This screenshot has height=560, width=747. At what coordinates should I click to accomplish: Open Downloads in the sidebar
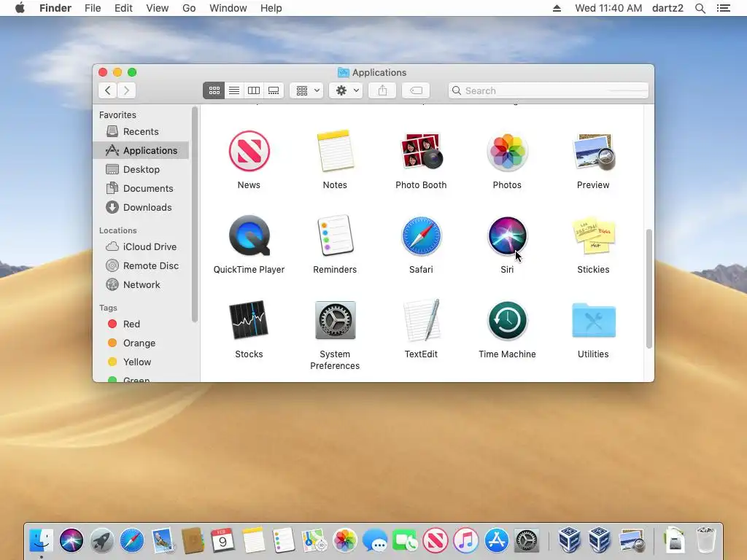coord(141,208)
